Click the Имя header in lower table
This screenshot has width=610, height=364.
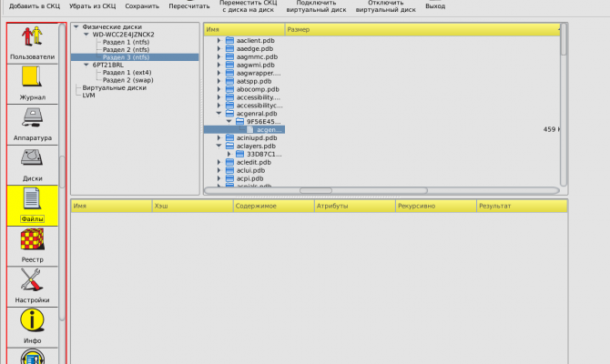[111, 206]
